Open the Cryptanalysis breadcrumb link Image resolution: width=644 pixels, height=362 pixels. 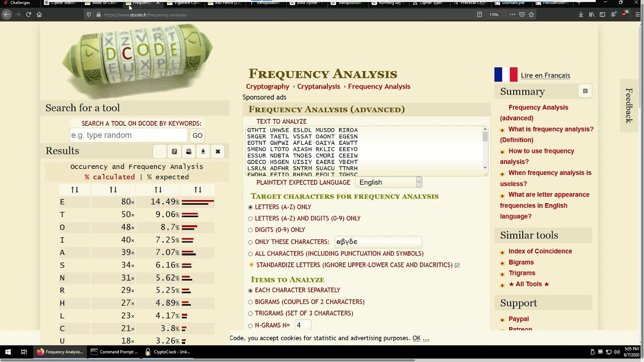coord(318,86)
